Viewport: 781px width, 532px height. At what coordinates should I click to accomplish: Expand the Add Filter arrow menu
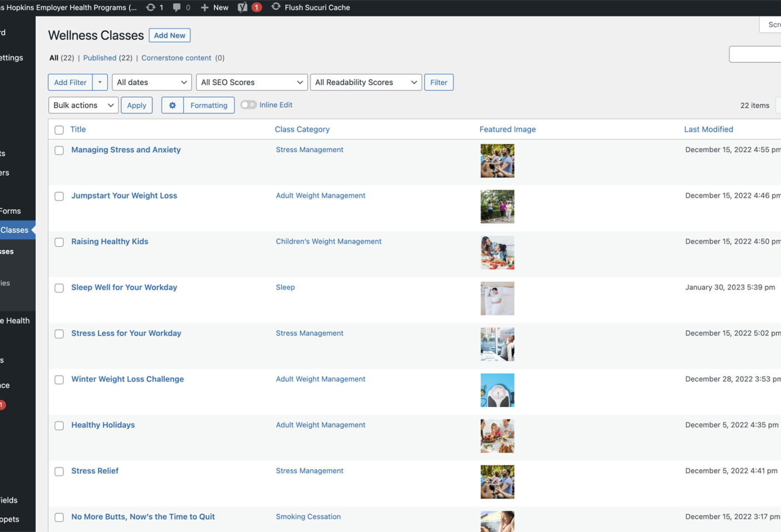[x=100, y=82]
